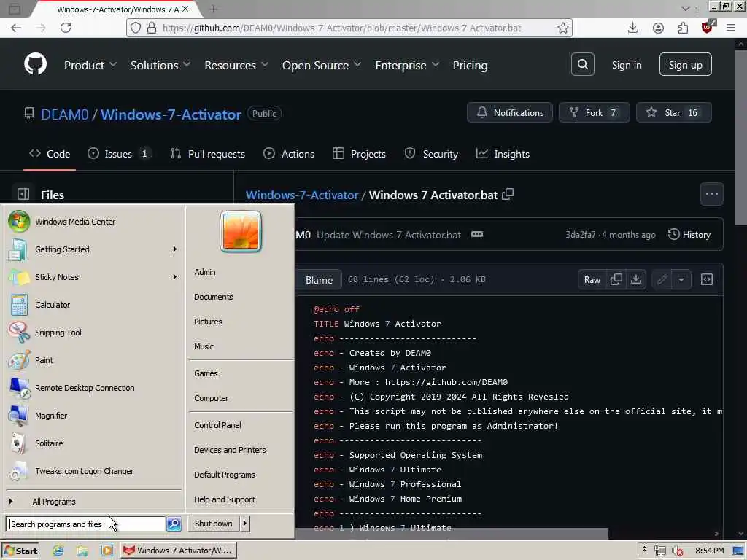View file History link
The width and height of the screenshot is (747, 560).
click(x=689, y=234)
